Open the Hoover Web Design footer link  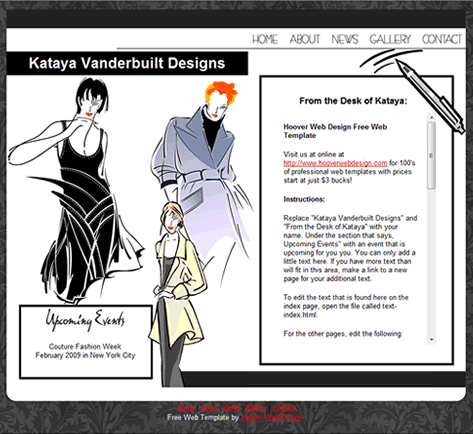click(x=272, y=417)
